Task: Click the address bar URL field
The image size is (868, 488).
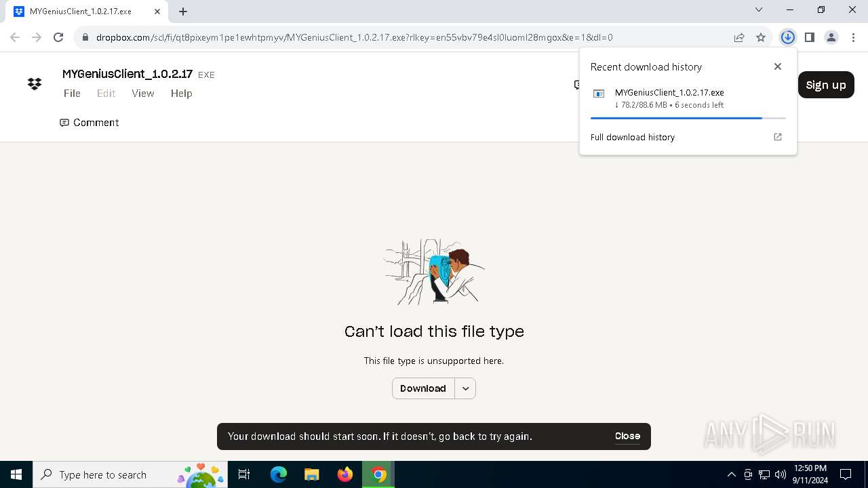Action: pos(407,37)
